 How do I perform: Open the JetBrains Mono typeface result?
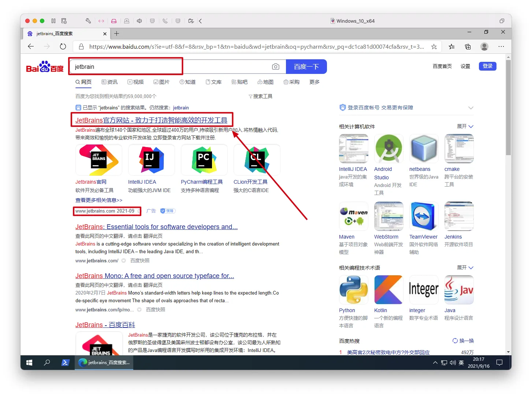pyautogui.click(x=155, y=276)
